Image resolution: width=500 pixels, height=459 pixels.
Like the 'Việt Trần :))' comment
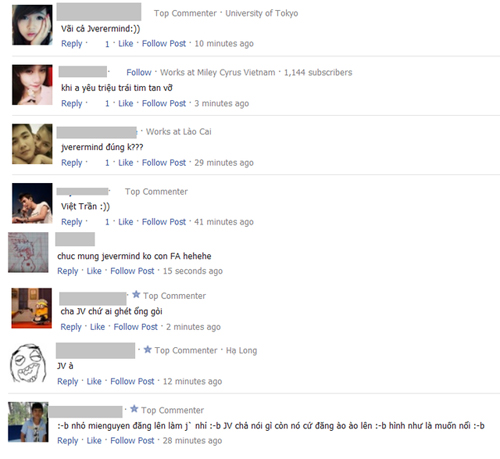126,222
